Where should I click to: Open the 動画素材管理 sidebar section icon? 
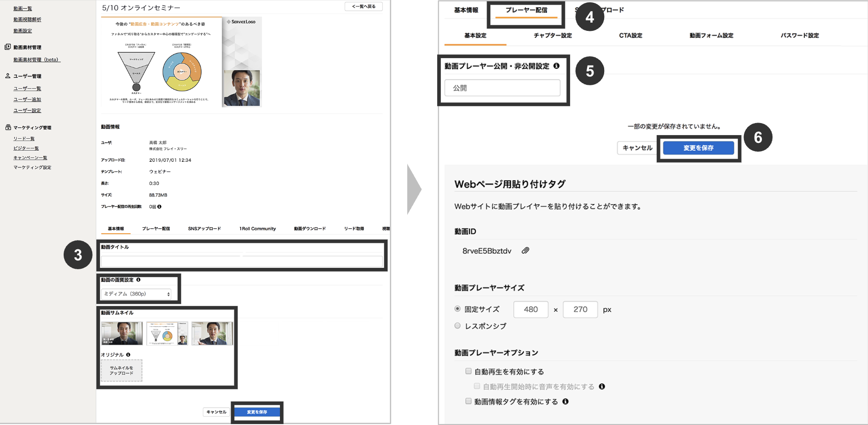click(x=8, y=47)
